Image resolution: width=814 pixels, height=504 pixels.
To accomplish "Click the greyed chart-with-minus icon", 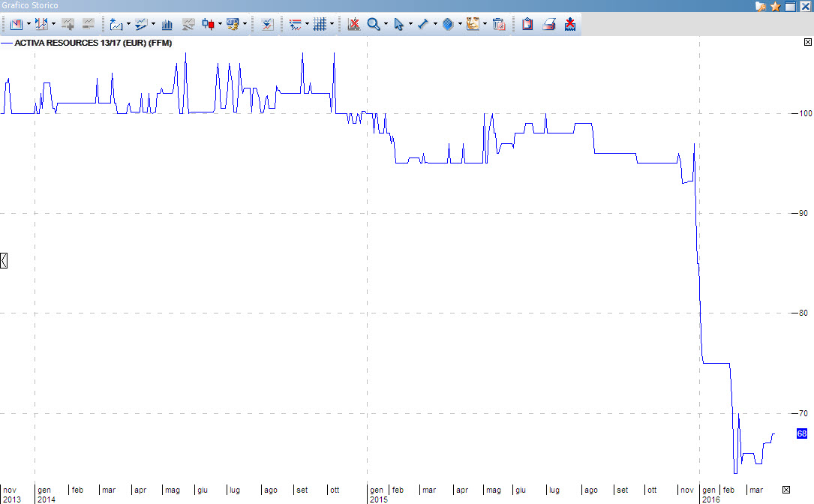I will click(89, 25).
